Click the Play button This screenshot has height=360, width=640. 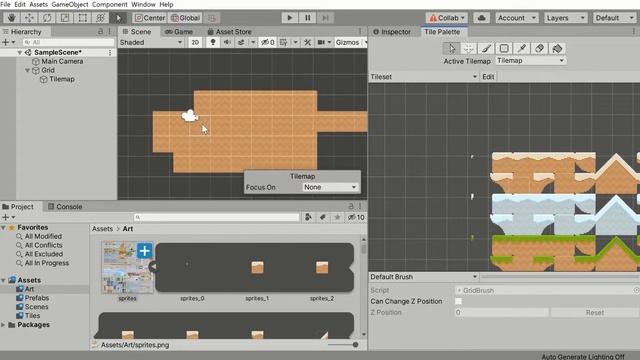tap(290, 18)
